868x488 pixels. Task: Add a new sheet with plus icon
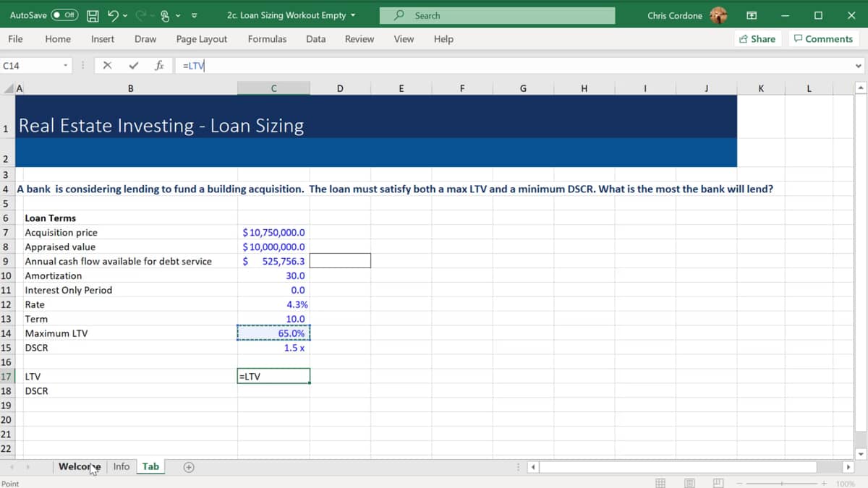[188, 467]
